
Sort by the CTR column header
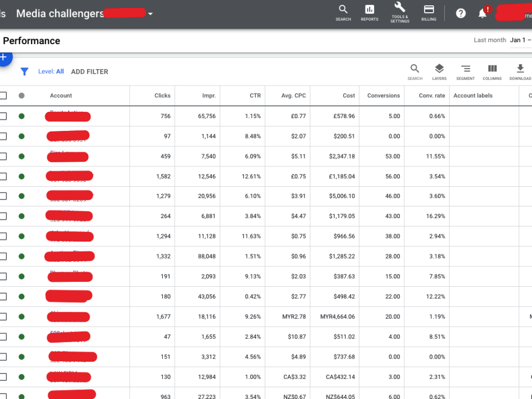pos(255,96)
